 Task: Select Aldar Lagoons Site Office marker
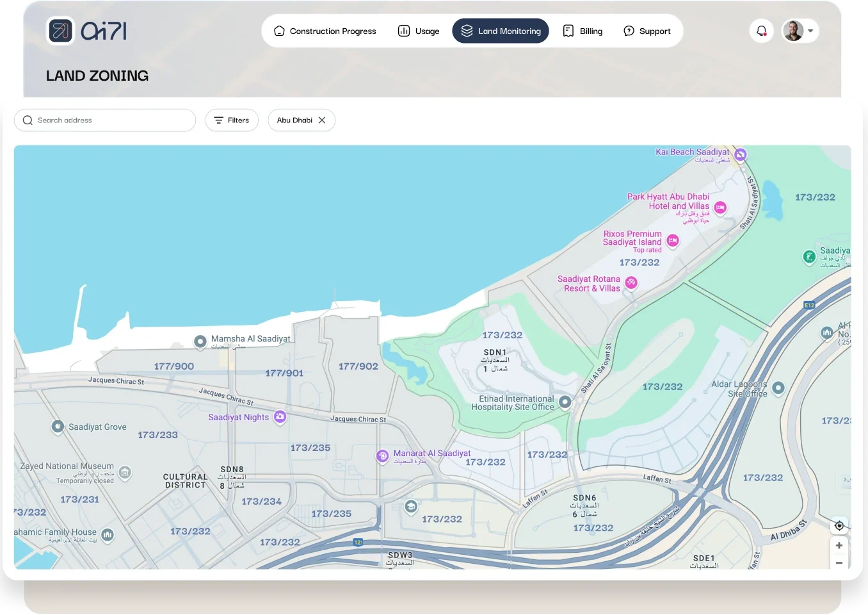pos(778,388)
